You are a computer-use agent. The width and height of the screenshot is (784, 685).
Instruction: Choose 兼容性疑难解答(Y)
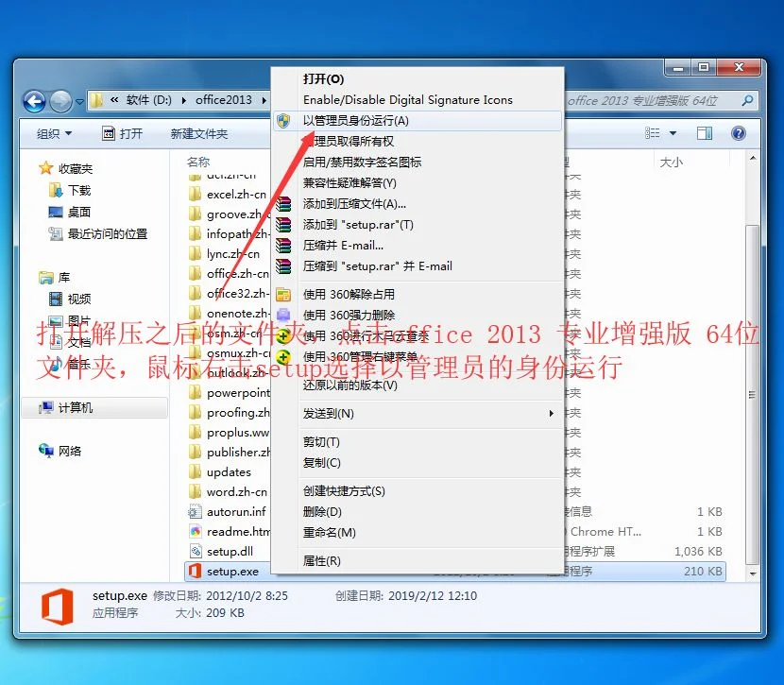coord(418,183)
